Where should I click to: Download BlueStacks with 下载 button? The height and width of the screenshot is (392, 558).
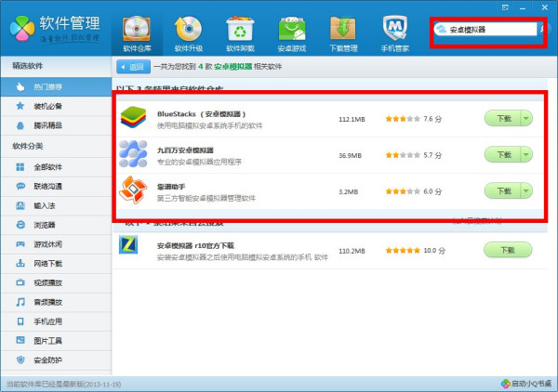click(503, 118)
